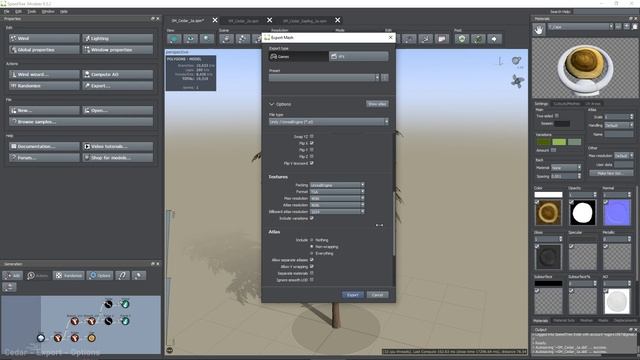Open Browse samples

[x=81, y=122]
